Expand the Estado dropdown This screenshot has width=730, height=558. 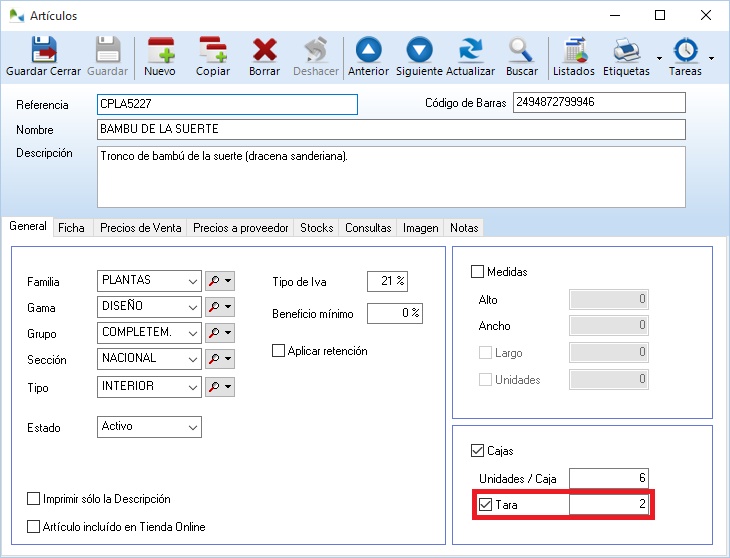193,427
